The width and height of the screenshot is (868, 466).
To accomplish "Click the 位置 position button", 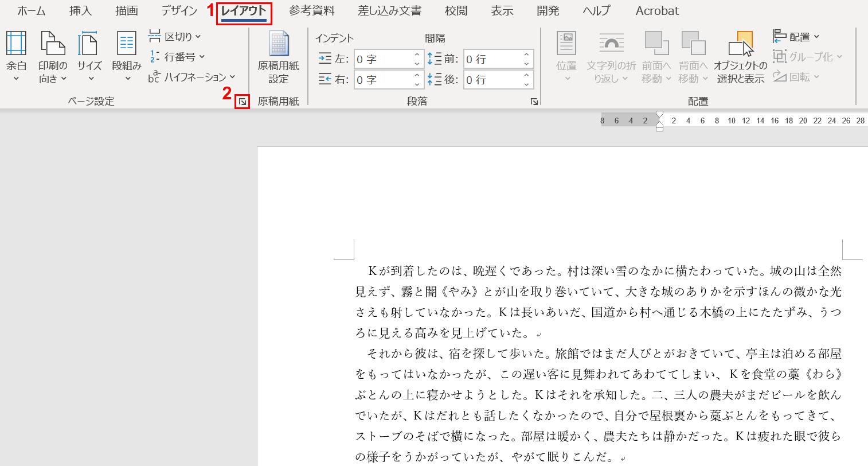I will coord(566,57).
